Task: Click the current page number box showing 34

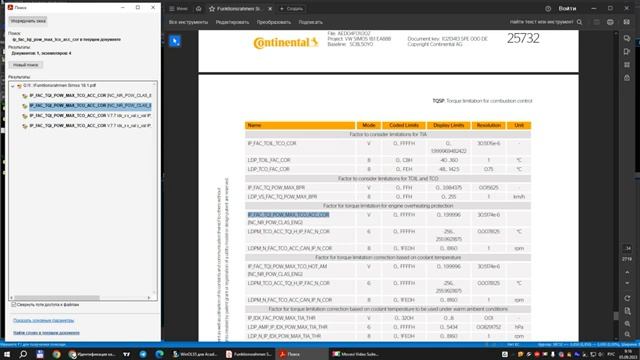Action: [x=627, y=248]
